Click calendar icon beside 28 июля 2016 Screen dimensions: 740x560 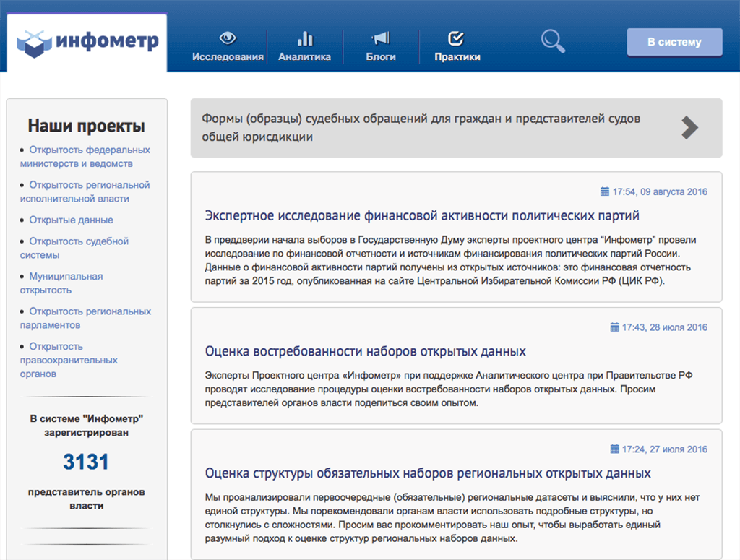coord(614,327)
